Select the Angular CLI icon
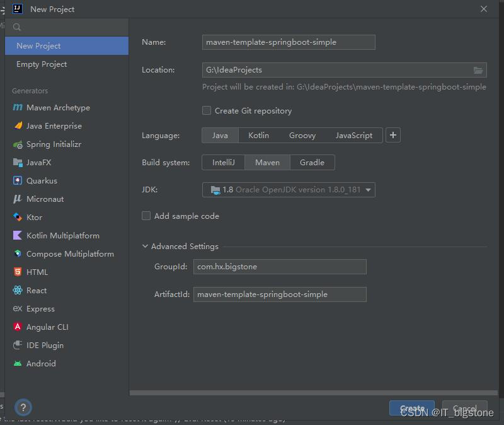 (18, 327)
